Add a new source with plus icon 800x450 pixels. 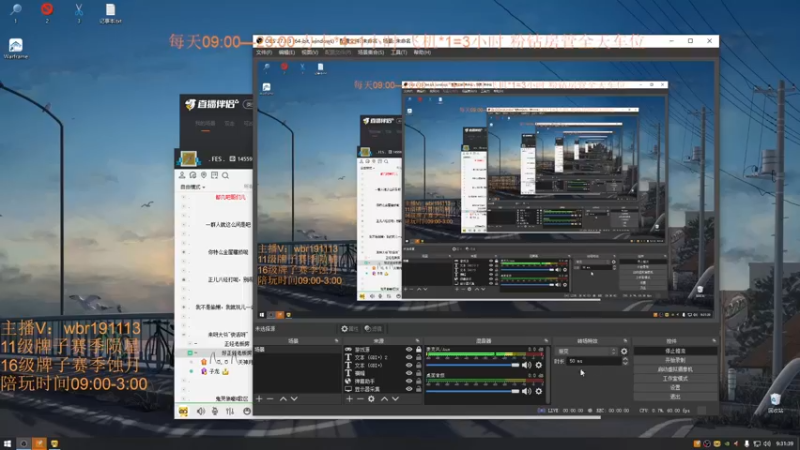(349, 399)
